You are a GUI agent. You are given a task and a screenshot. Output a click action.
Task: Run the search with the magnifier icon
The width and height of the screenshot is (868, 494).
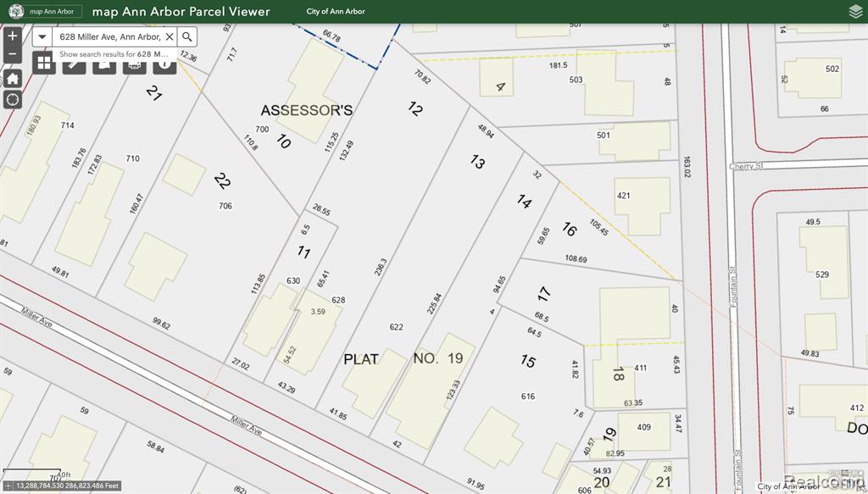coord(187,36)
